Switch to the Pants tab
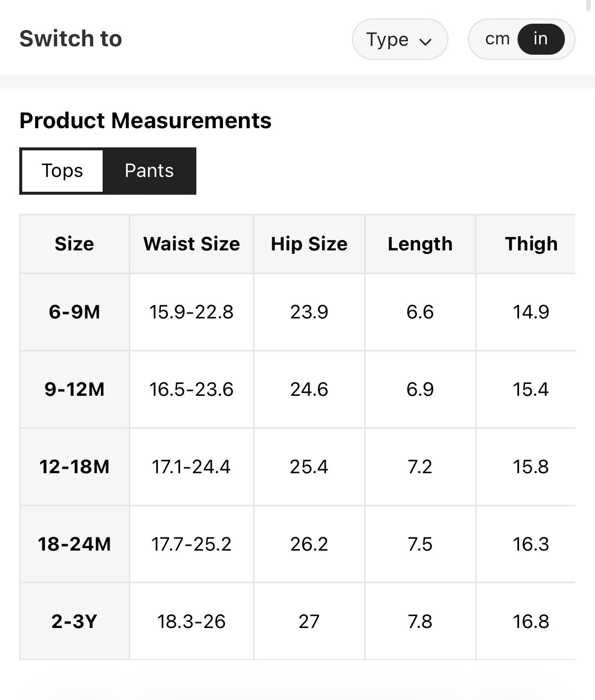 click(149, 171)
